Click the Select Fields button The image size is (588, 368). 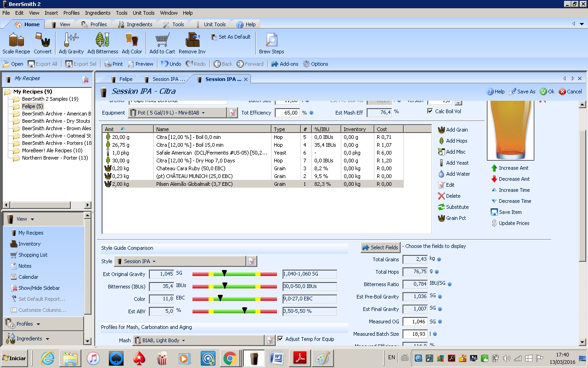point(380,247)
